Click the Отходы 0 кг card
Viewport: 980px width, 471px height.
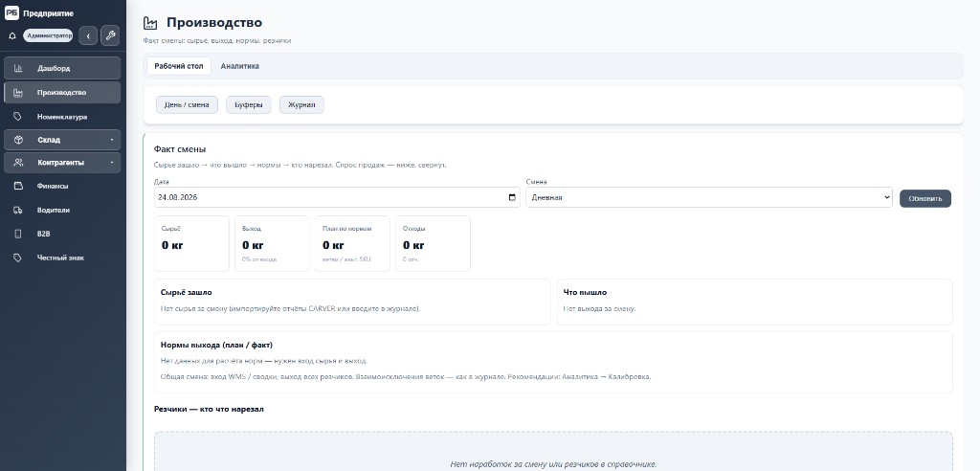click(434, 244)
